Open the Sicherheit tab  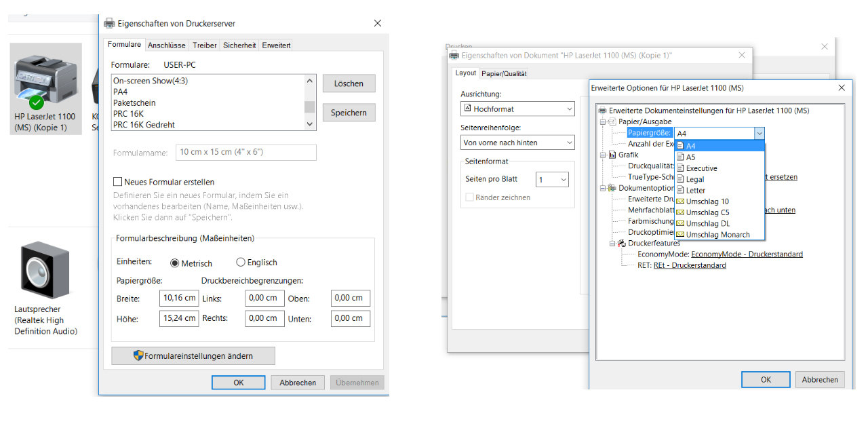239,45
